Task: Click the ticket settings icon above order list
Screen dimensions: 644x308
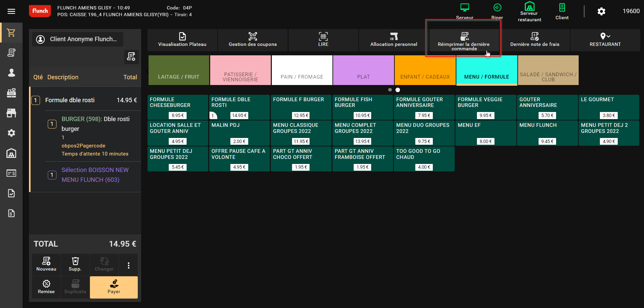Action: (x=131, y=57)
